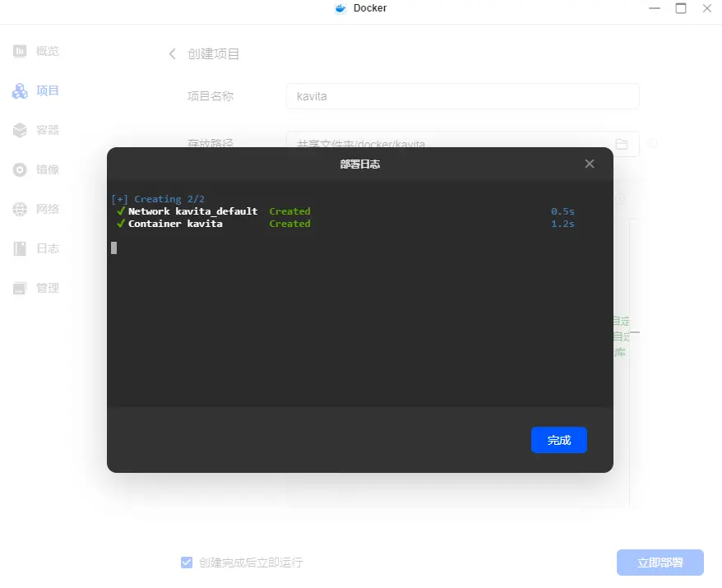Go back using the chevron beside 创建项目

click(172, 54)
